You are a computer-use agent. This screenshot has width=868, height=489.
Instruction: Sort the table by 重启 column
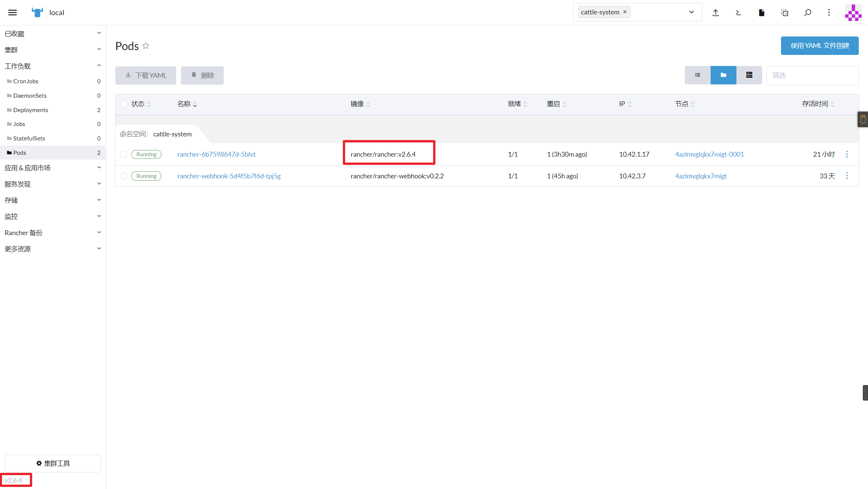point(557,104)
